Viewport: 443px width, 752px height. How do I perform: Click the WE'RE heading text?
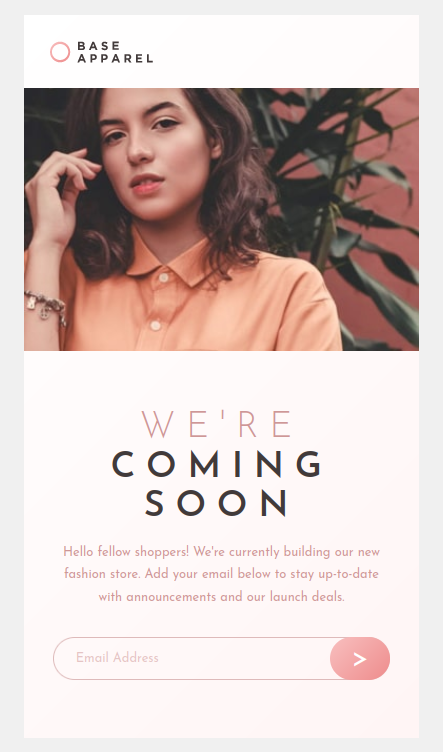click(x=217, y=424)
